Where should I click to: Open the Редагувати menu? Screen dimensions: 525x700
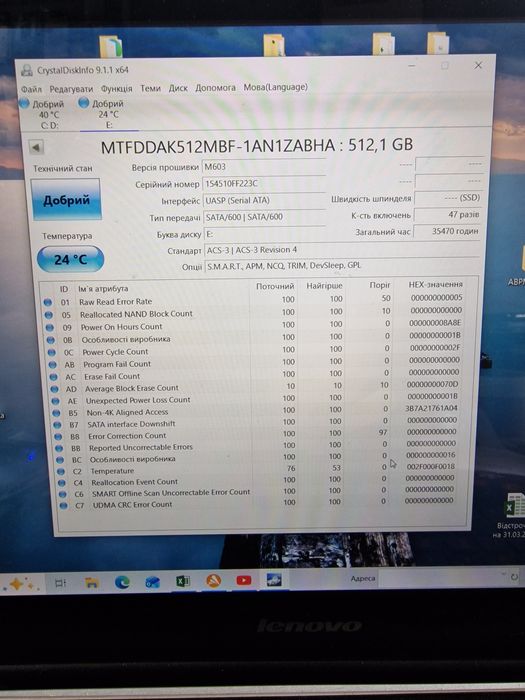click(x=71, y=89)
